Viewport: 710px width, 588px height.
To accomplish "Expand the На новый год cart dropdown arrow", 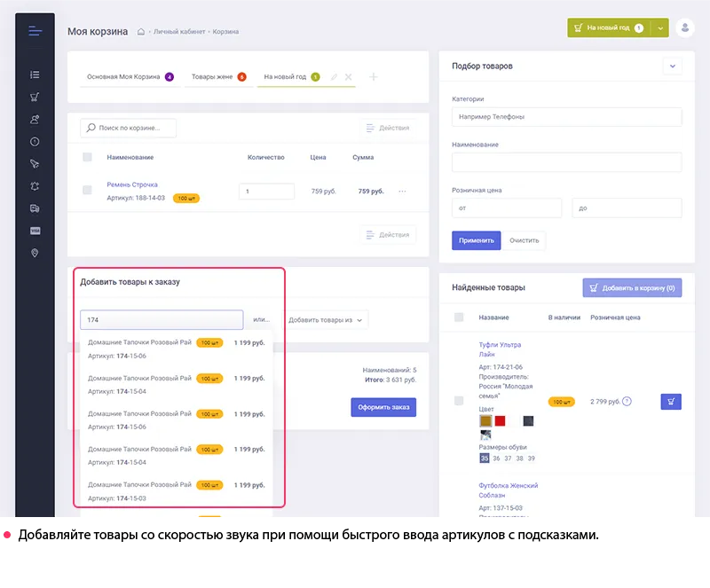I will click(660, 28).
